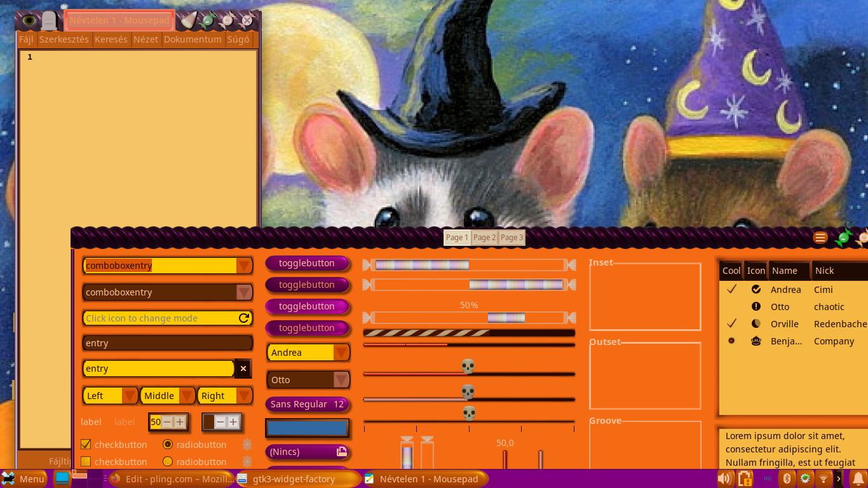Click the tombstone icon in Mousepad title bar
Viewport: 868px width, 488px height.
(x=49, y=20)
